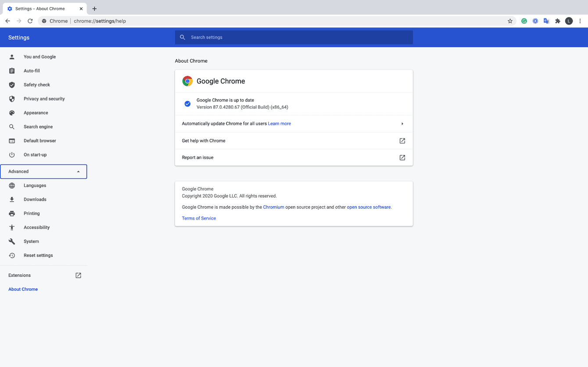This screenshot has height=367, width=588.
Task: View the Terms of Service
Action: point(199,218)
